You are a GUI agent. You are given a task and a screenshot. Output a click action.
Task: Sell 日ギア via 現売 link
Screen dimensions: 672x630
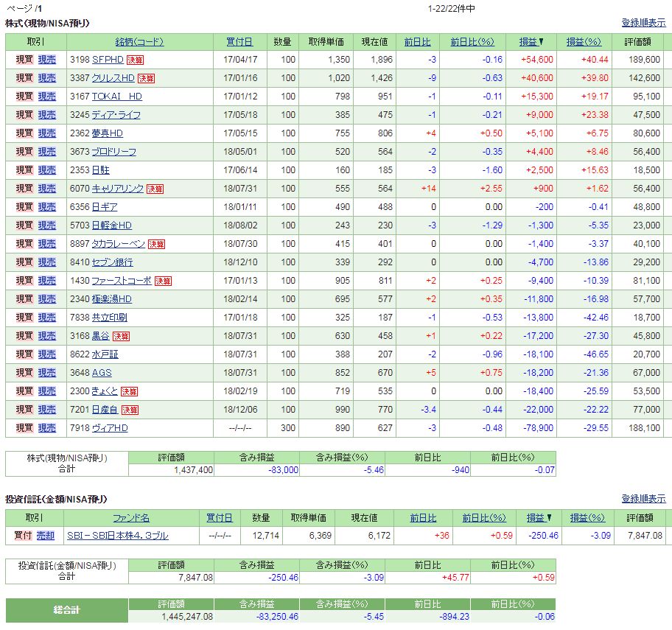tap(47, 207)
